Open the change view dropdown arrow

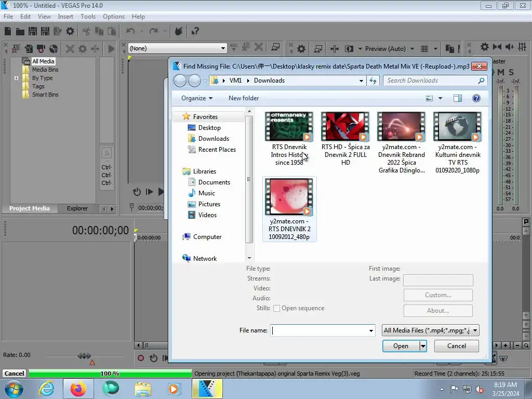pyautogui.click(x=440, y=98)
